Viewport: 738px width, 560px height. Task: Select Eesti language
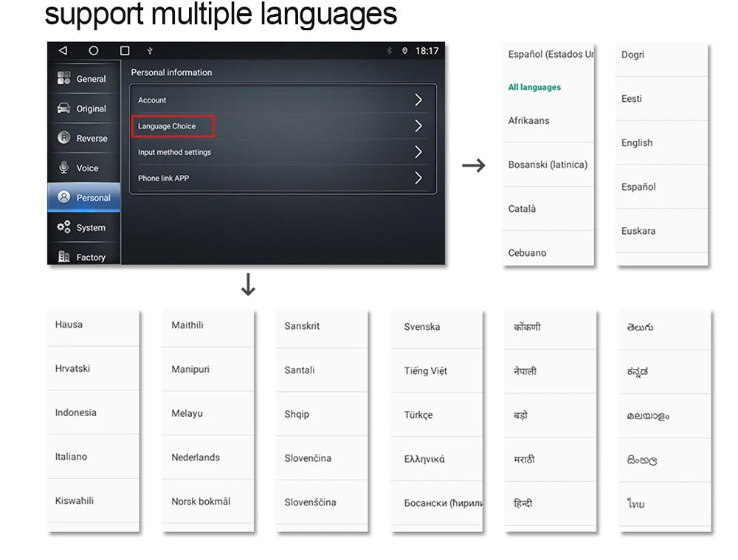coord(662,99)
